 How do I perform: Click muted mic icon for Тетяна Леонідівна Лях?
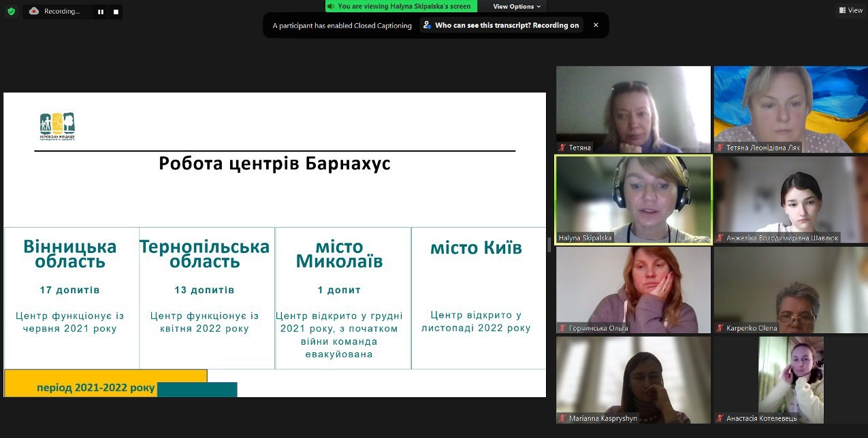click(720, 148)
